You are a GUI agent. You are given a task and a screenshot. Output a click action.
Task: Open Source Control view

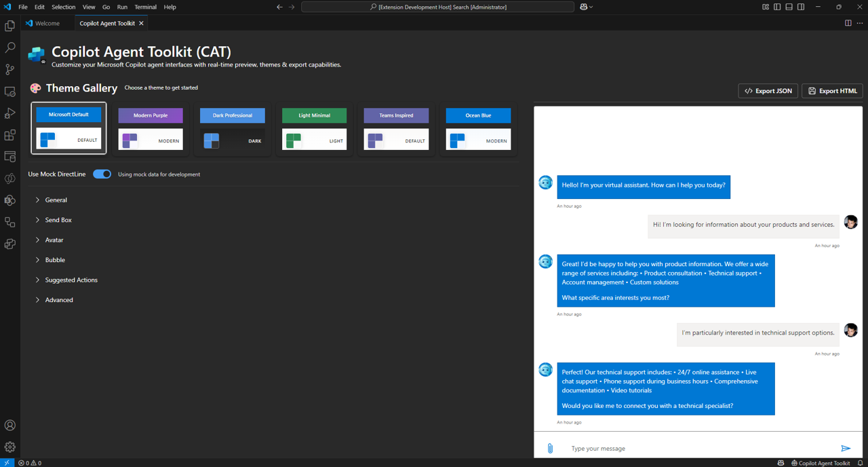click(9, 69)
